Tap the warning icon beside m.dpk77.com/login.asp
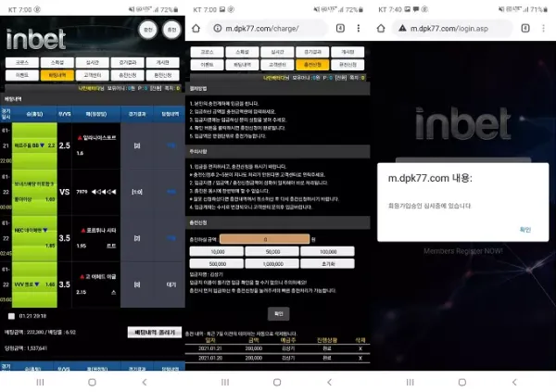 (x=402, y=29)
